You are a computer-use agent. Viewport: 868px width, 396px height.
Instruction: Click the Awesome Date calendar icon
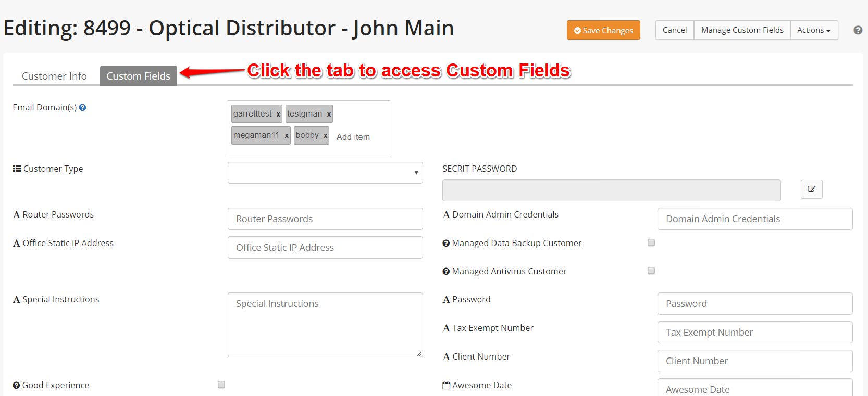[446, 385]
